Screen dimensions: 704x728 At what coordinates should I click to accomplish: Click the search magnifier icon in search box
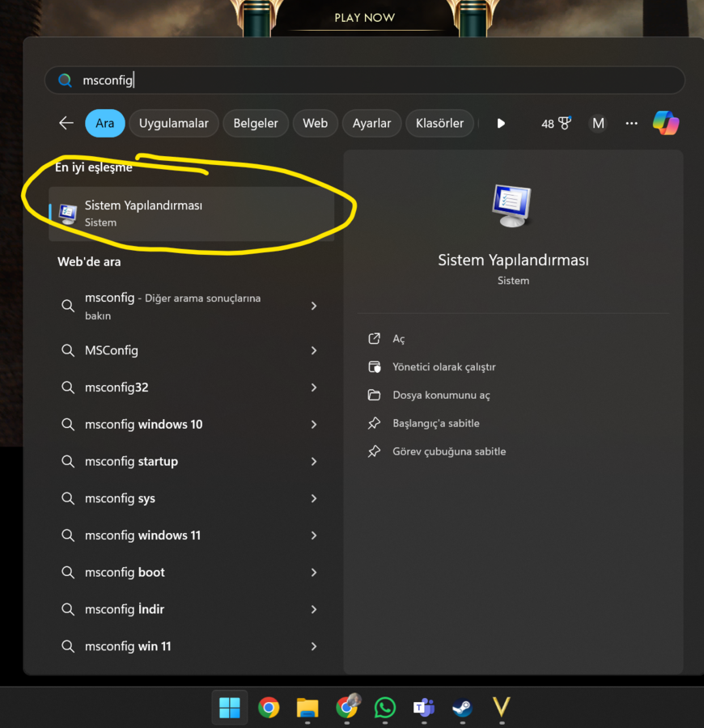point(65,80)
